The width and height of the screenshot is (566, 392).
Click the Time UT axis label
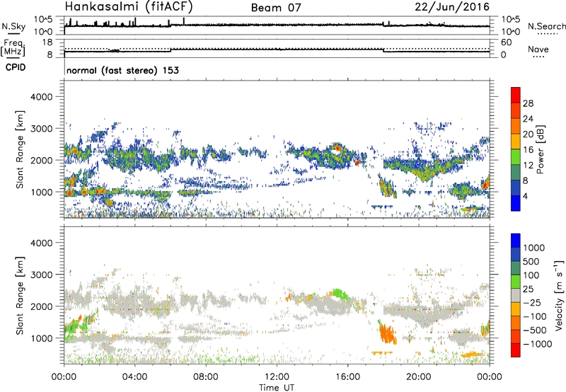(277, 388)
